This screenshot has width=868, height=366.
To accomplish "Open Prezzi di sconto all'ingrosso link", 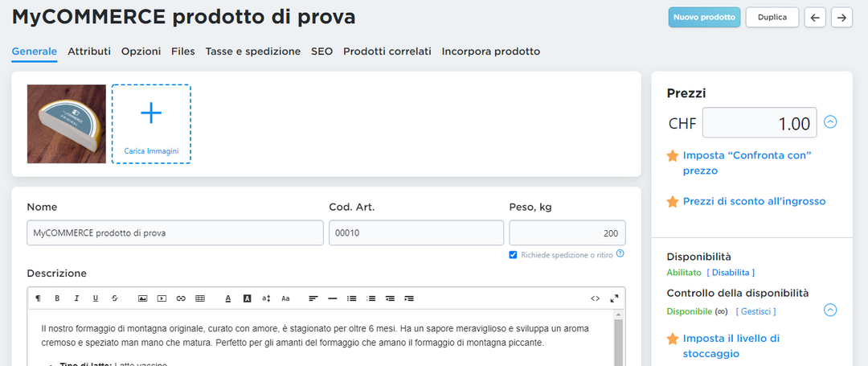I will click(x=755, y=202).
